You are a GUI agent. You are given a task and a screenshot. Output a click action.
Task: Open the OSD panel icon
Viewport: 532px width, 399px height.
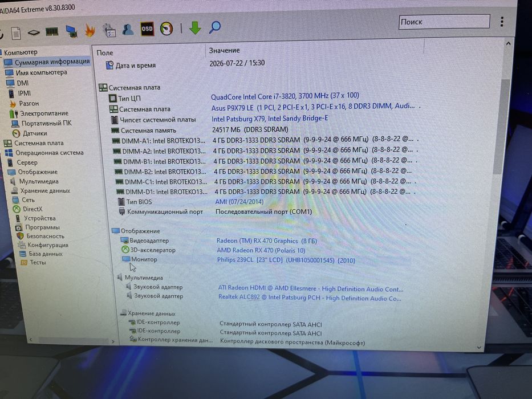coord(147,29)
